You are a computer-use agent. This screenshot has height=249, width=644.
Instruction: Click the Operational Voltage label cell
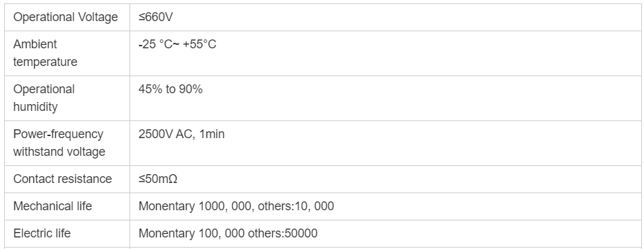point(65,17)
